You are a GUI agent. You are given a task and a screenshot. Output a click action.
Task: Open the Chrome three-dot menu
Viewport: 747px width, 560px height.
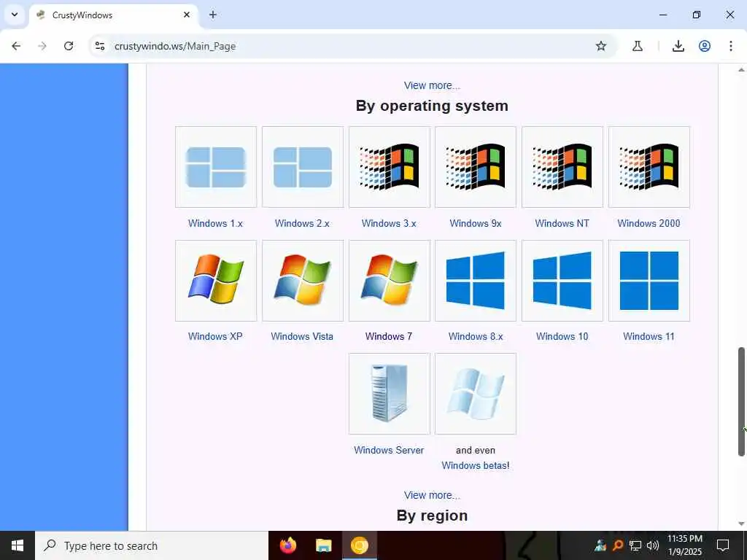(x=731, y=46)
